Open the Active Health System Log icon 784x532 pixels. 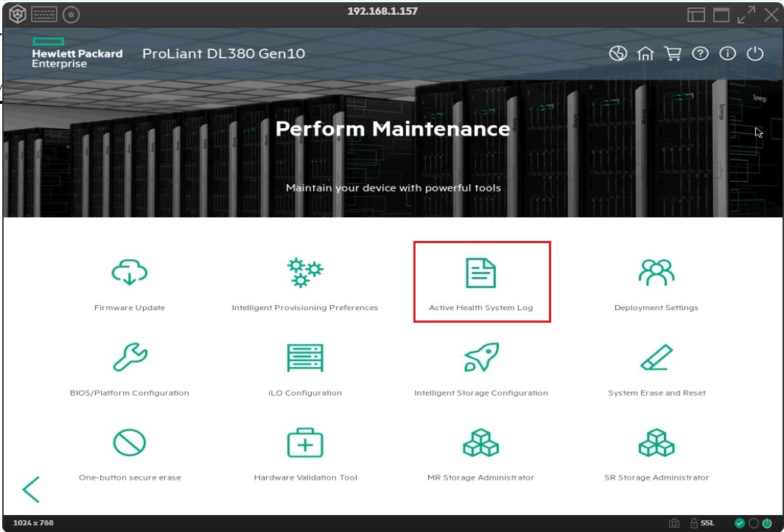tap(480, 273)
